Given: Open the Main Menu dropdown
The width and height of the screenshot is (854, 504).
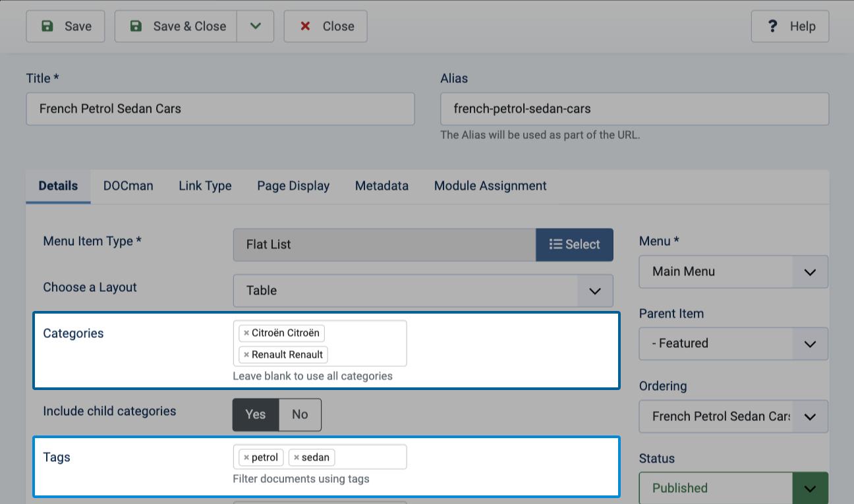Looking at the screenshot, I should pyautogui.click(x=733, y=272).
